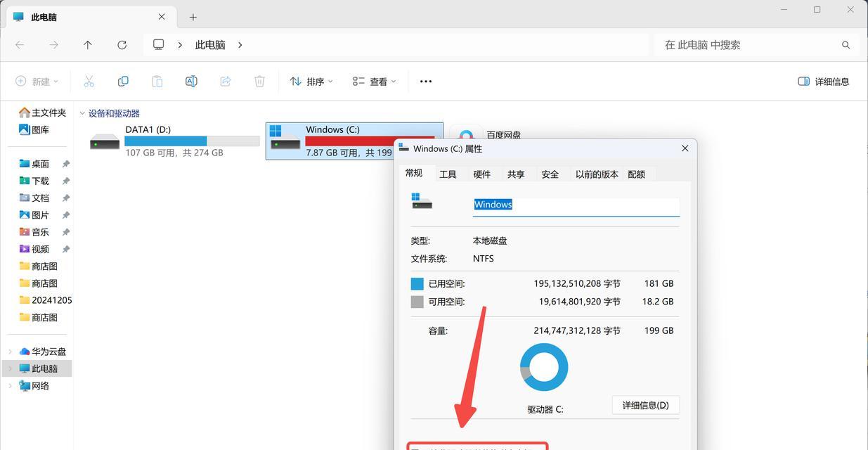Switch to the 硬件 tab
The image size is (868, 450).
(482, 174)
